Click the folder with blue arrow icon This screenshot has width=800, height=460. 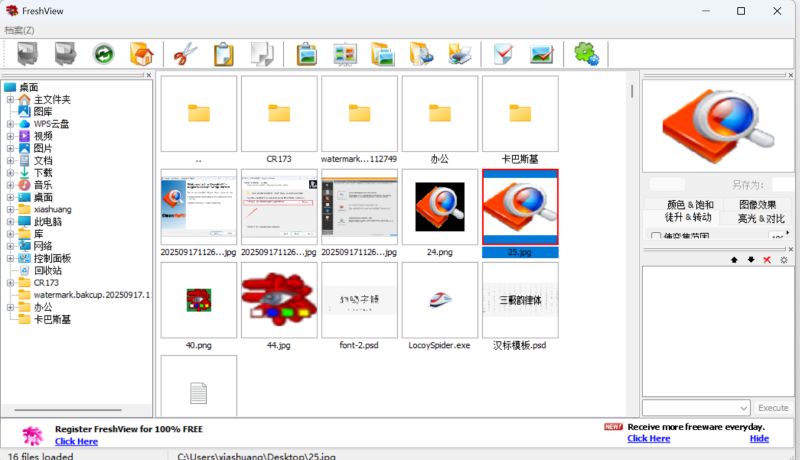(421, 54)
